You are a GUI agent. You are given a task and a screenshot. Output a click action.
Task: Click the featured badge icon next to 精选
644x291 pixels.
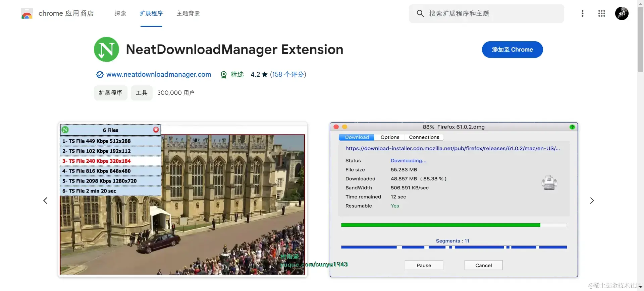pos(224,75)
